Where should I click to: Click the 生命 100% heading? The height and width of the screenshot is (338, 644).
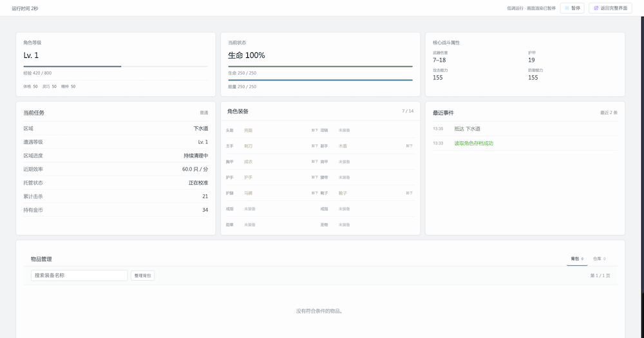click(x=247, y=55)
